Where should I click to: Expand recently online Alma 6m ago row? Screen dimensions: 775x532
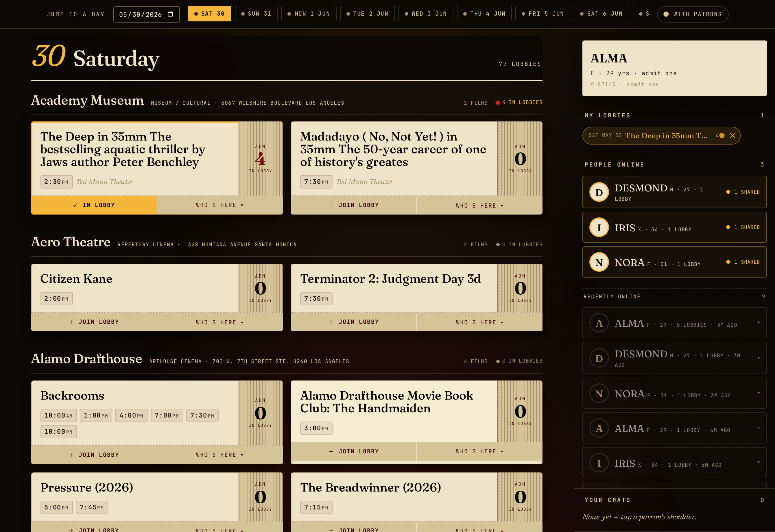tap(674, 428)
